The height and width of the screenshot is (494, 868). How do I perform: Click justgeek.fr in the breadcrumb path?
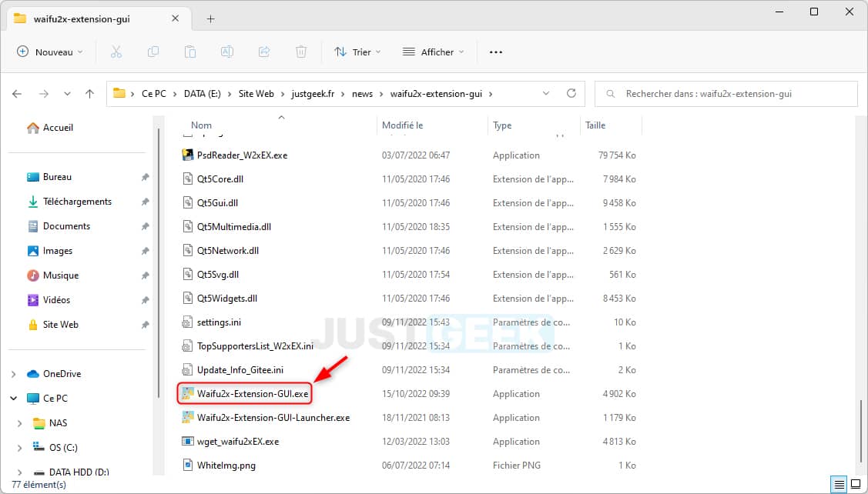click(313, 93)
